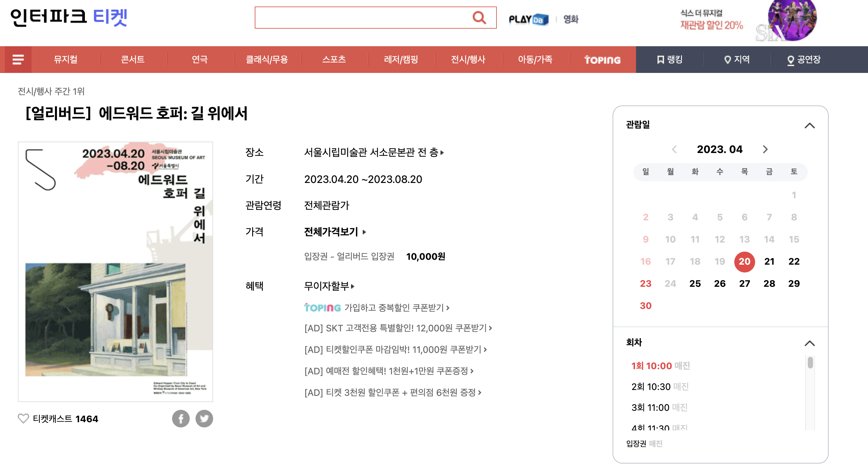Screen dimensions: 868x472
Task: Click the 랭킹 bookmark icon
Action: tap(660, 60)
